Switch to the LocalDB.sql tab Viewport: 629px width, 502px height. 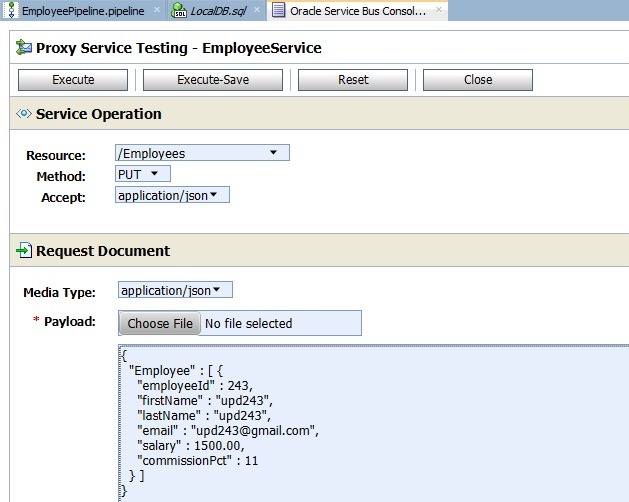point(218,10)
